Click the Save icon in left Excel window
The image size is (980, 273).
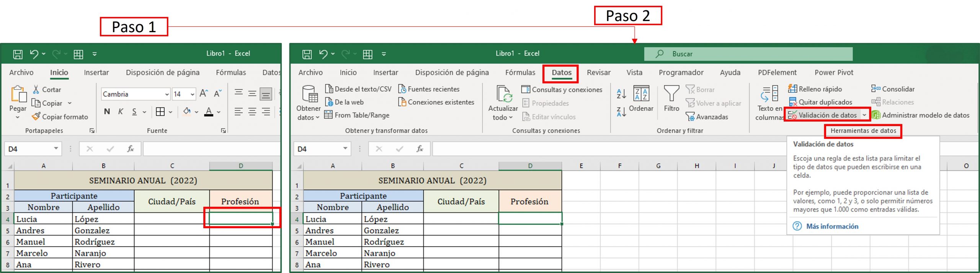[x=18, y=54]
